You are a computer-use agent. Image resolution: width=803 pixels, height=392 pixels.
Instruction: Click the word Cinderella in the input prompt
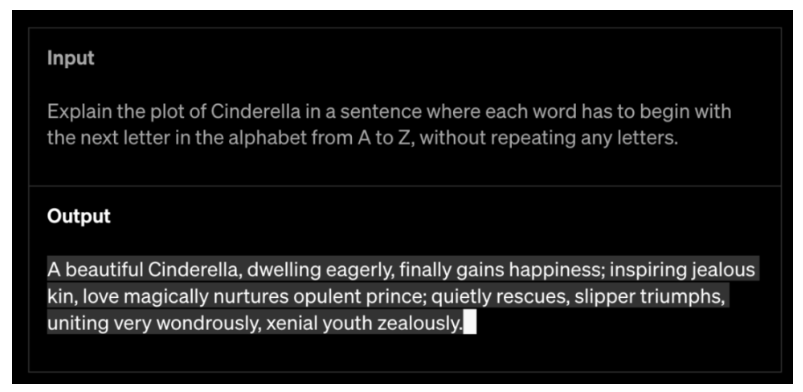click(260, 111)
